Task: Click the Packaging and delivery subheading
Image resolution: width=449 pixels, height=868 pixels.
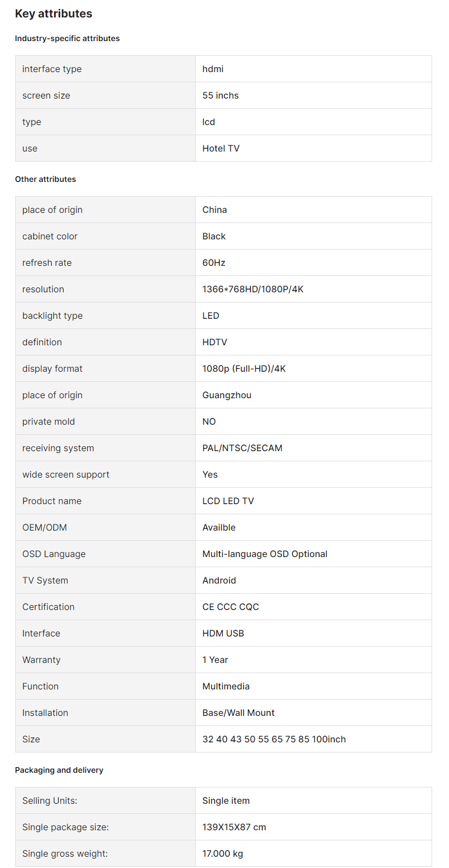Action: tap(59, 770)
